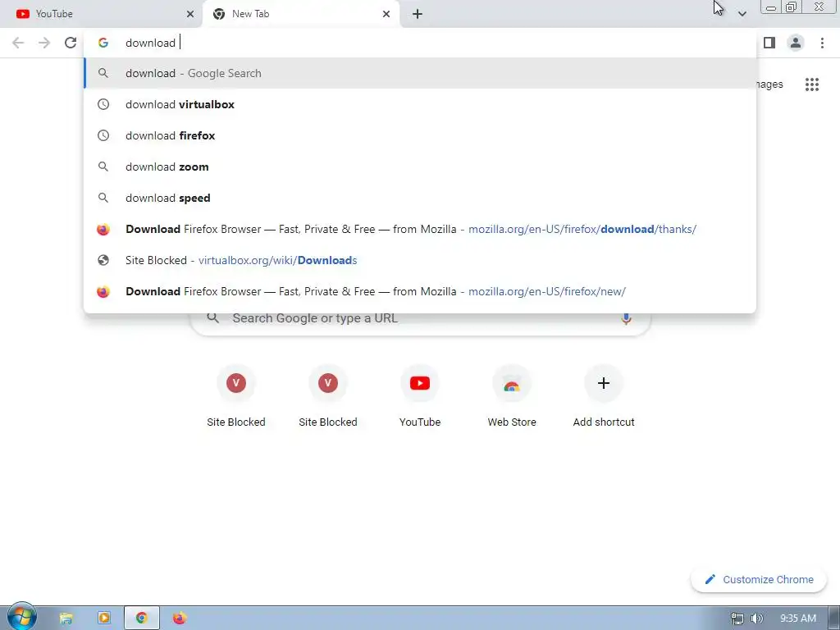Click the globe icon beside Site Blocked suggestion
This screenshot has height=630, width=840.
point(103,260)
